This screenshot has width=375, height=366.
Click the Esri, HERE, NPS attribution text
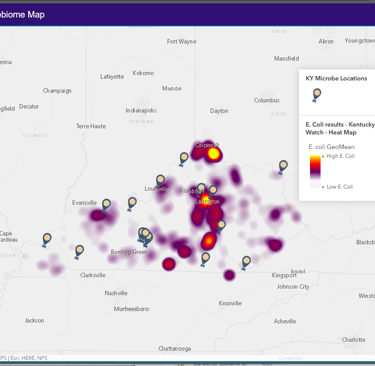point(29,358)
